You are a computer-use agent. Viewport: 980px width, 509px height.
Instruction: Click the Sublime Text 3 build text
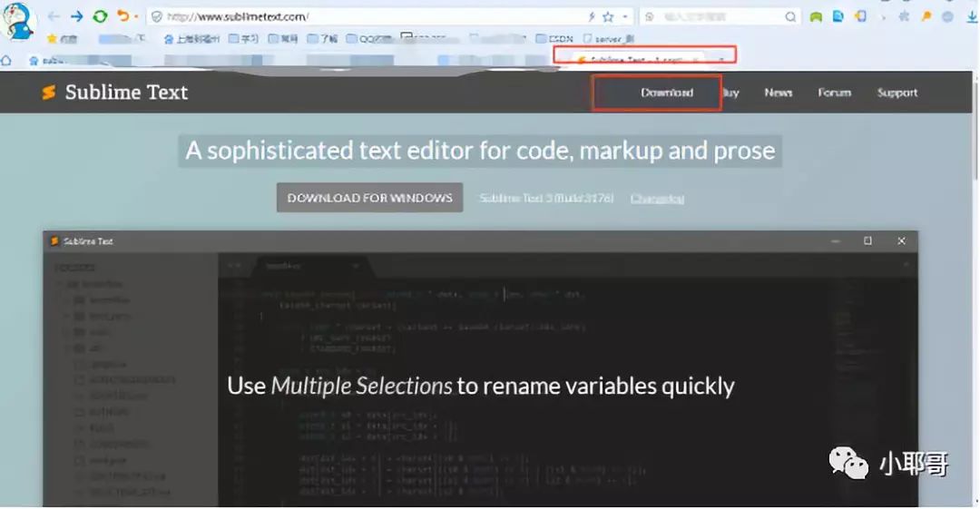tap(546, 198)
